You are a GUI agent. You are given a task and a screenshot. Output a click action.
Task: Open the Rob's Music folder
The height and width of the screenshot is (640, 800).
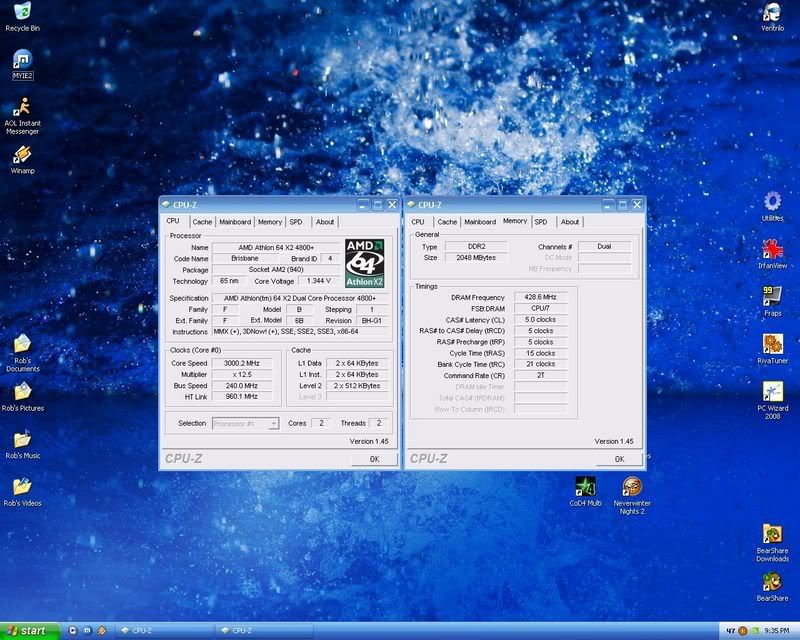point(22,439)
